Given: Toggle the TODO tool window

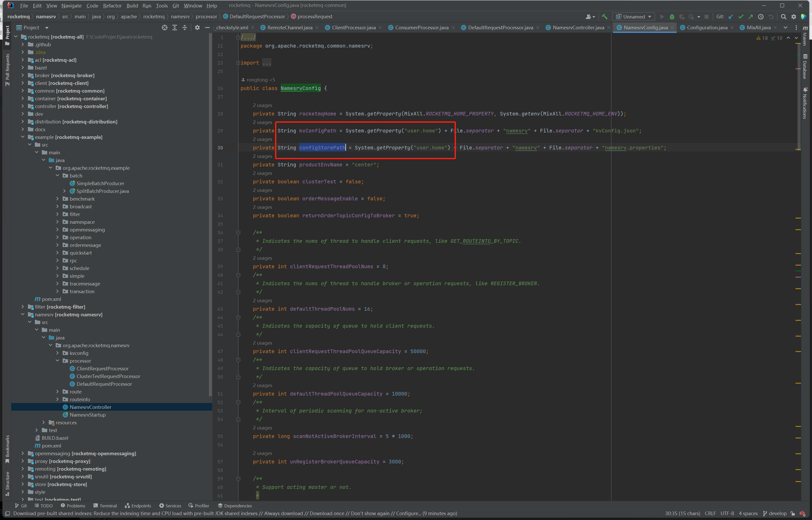Looking at the screenshot, I should (43, 506).
